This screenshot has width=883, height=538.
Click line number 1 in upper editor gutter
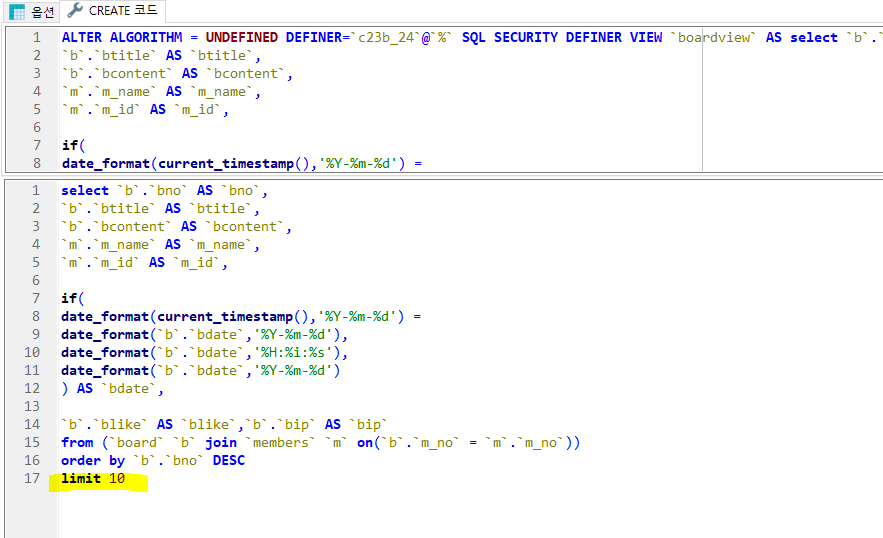point(37,37)
